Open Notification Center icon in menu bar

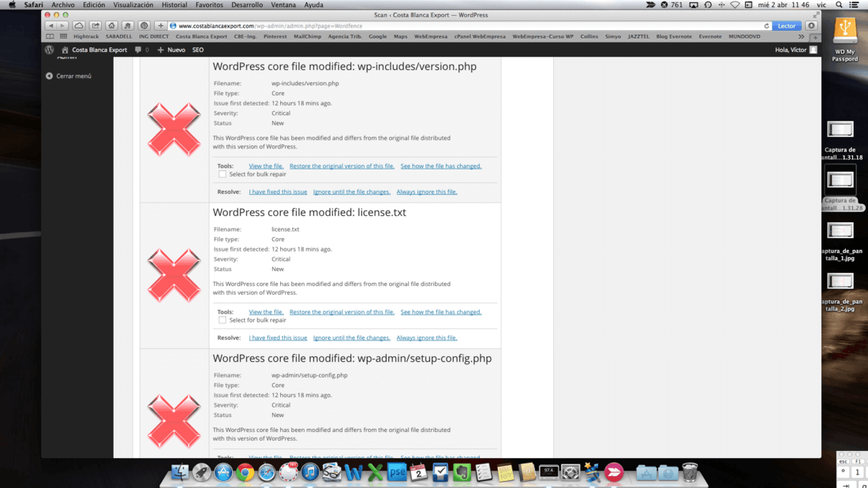pyautogui.click(x=854, y=5)
